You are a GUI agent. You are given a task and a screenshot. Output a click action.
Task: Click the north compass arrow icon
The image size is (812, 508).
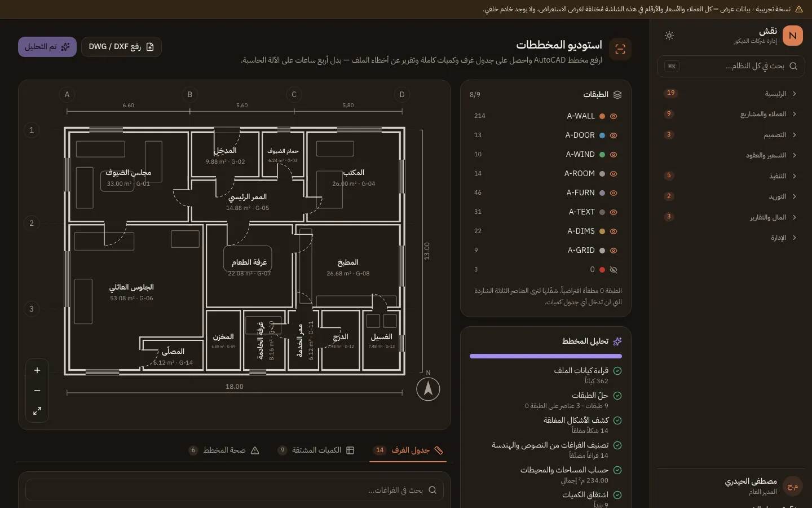pos(428,389)
